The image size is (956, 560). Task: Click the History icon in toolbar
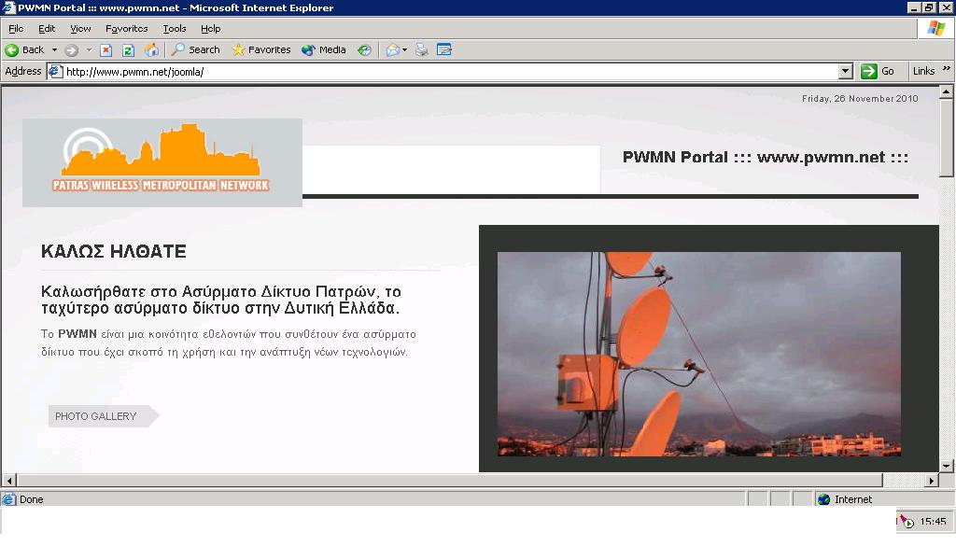[364, 49]
